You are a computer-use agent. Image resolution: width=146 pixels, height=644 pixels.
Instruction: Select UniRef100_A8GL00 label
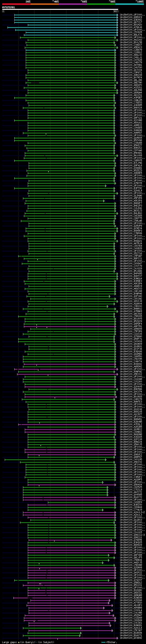[131, 55]
